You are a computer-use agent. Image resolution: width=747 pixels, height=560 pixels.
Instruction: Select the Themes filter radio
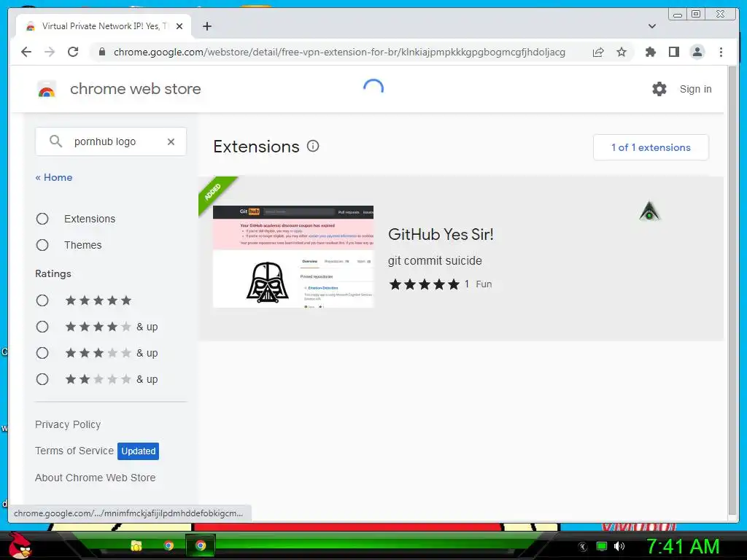click(x=42, y=245)
